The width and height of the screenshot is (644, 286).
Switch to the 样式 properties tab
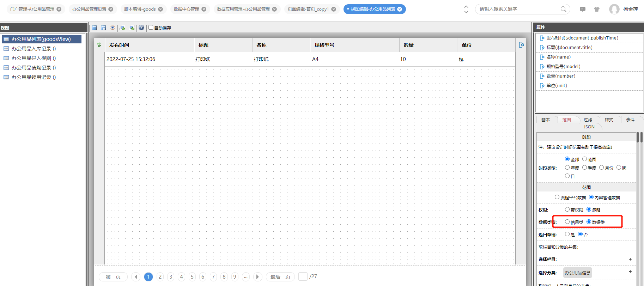(x=609, y=120)
